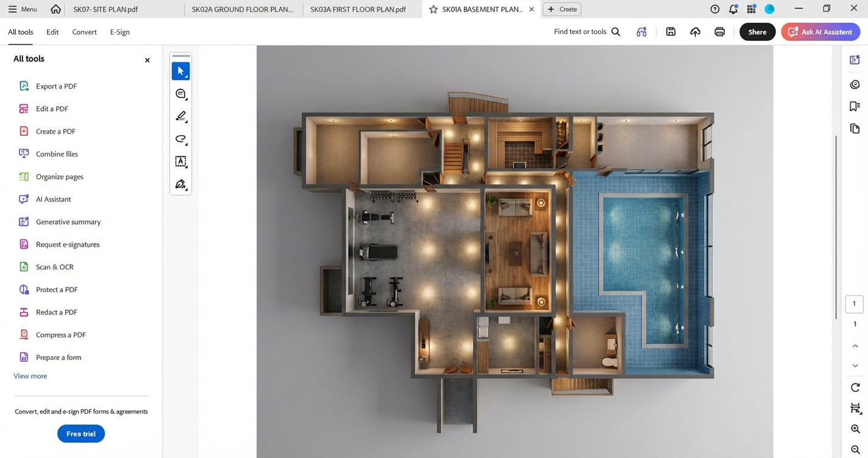Click the current page number box
The image size is (868, 458).
click(x=854, y=303)
